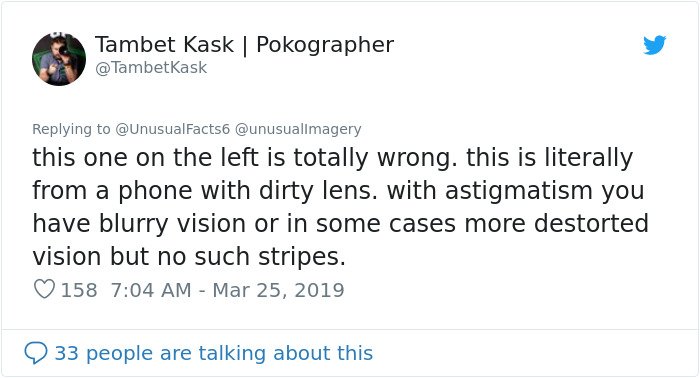This screenshot has height=378, width=700.
Task: Open Tambet Kask's profile picture
Action: [59, 59]
